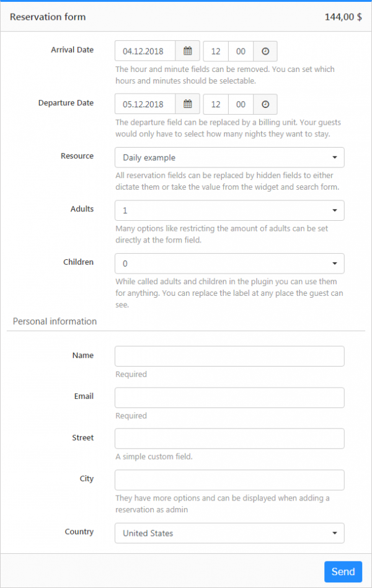Focus the Street input field
The width and height of the screenshot is (372, 588).
point(229,439)
